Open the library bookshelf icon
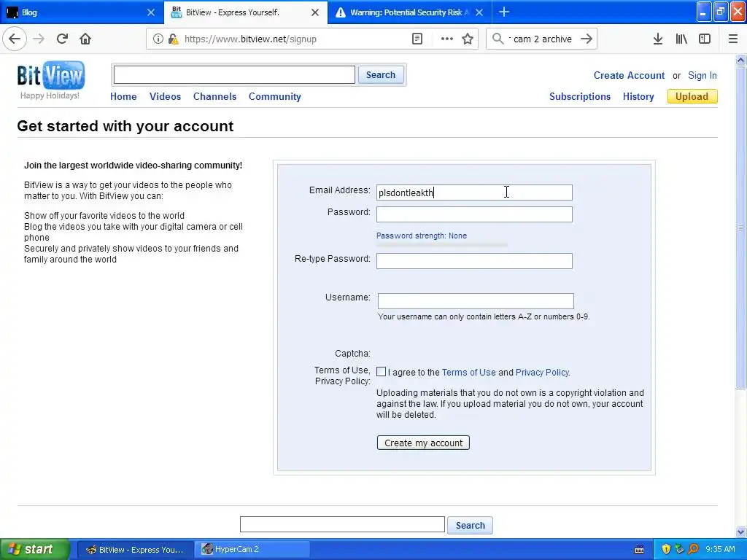Viewport: 747px width, 560px height. 681,39
